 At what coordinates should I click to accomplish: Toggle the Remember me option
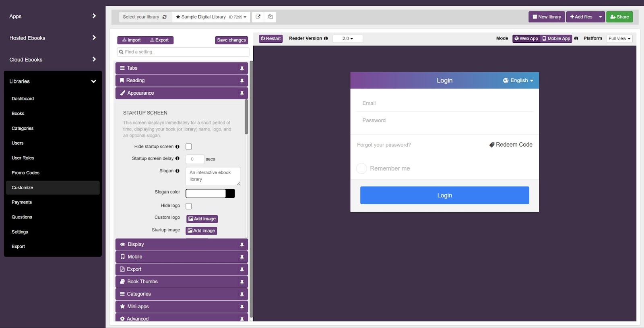click(x=361, y=168)
